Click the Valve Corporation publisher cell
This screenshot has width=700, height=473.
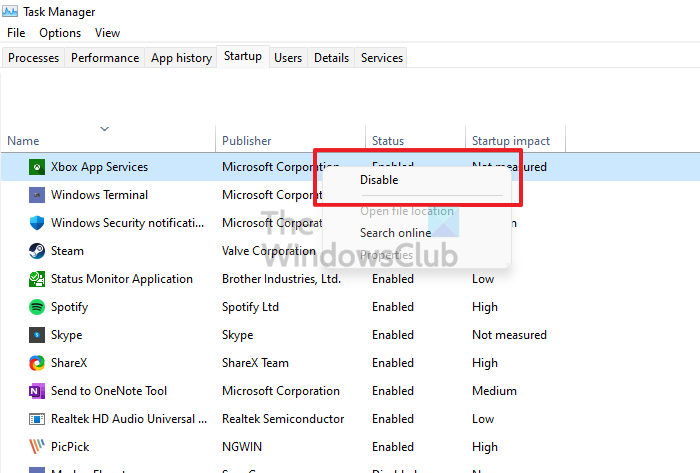click(268, 251)
